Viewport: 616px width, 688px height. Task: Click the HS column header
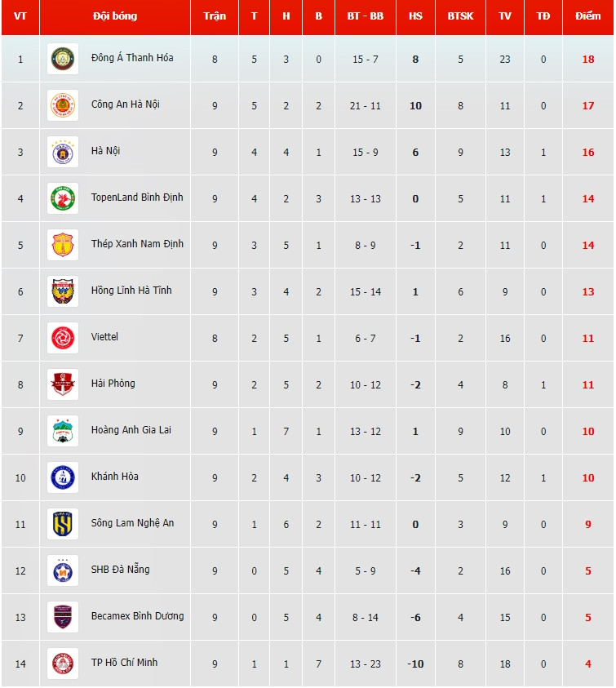coord(415,16)
